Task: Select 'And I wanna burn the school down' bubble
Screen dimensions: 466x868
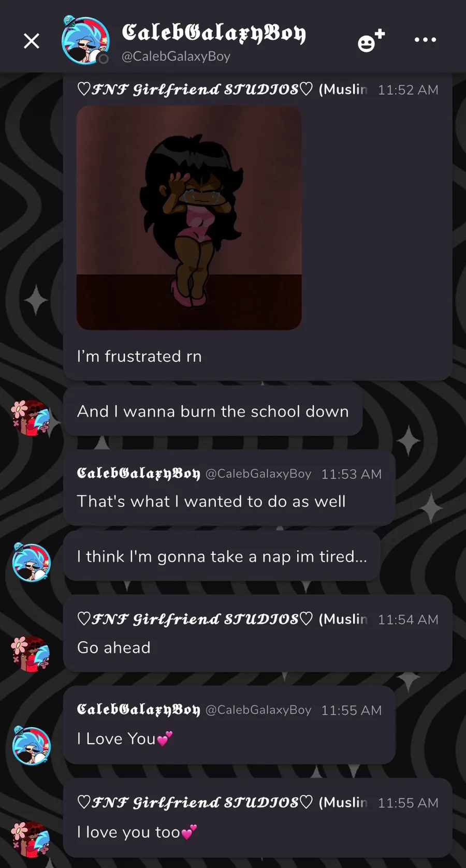Action: coord(213,411)
